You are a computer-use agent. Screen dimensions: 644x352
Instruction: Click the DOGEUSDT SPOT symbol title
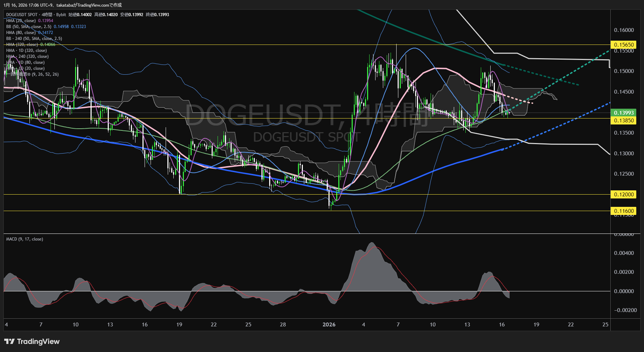(22, 15)
